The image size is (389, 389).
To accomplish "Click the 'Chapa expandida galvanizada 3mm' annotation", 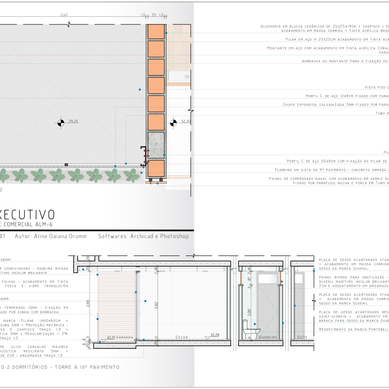I will pos(336,105).
